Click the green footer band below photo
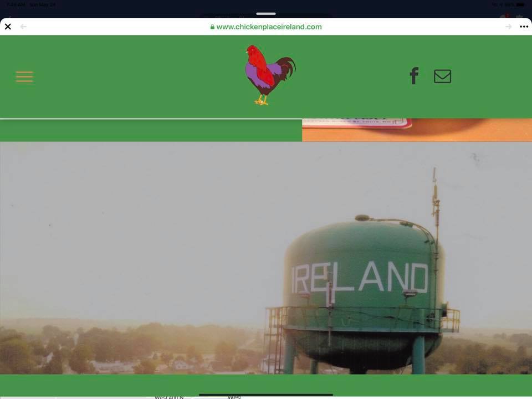The image size is (532, 399). coord(266,384)
